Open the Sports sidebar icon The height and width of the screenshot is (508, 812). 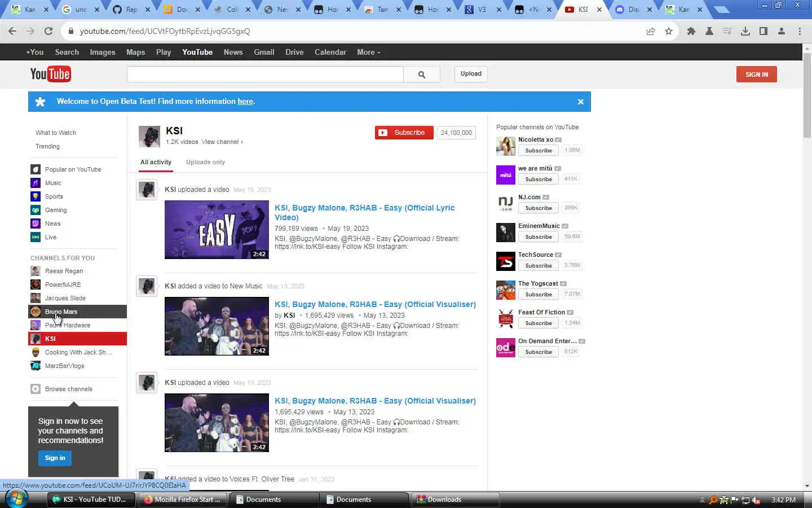coord(36,196)
